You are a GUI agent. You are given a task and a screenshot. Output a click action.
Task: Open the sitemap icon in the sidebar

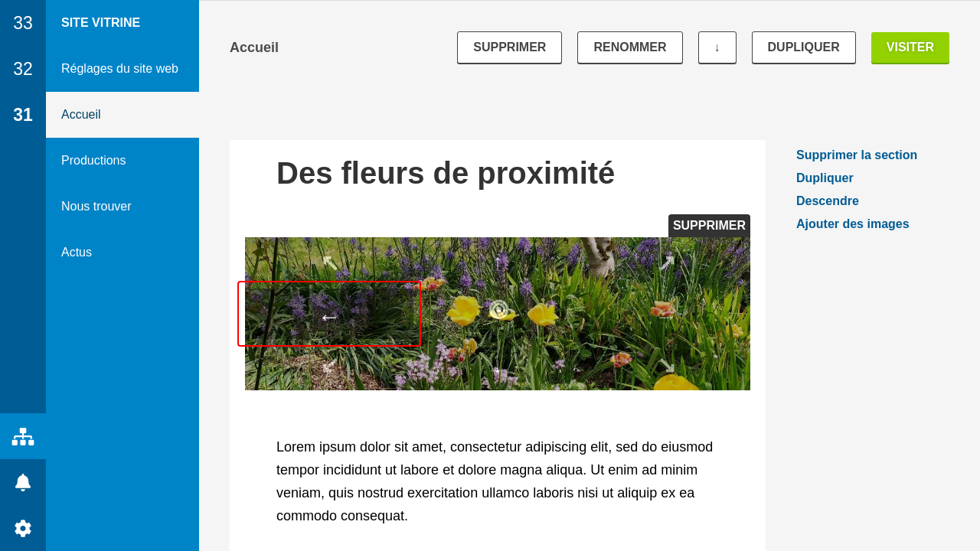(23, 436)
